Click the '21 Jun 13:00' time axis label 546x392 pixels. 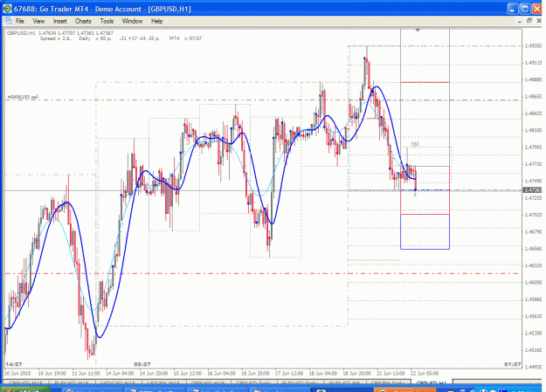tap(390, 373)
